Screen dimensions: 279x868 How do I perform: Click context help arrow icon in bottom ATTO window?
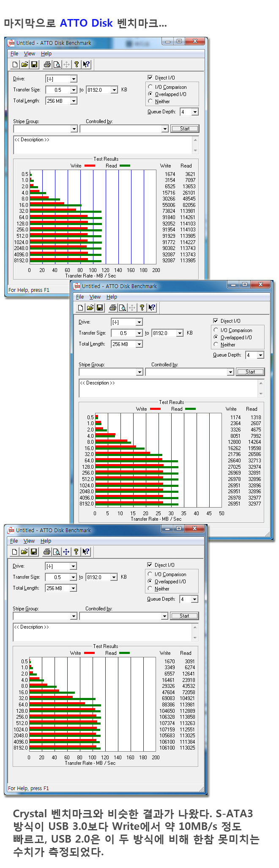pyautogui.click(x=85, y=552)
